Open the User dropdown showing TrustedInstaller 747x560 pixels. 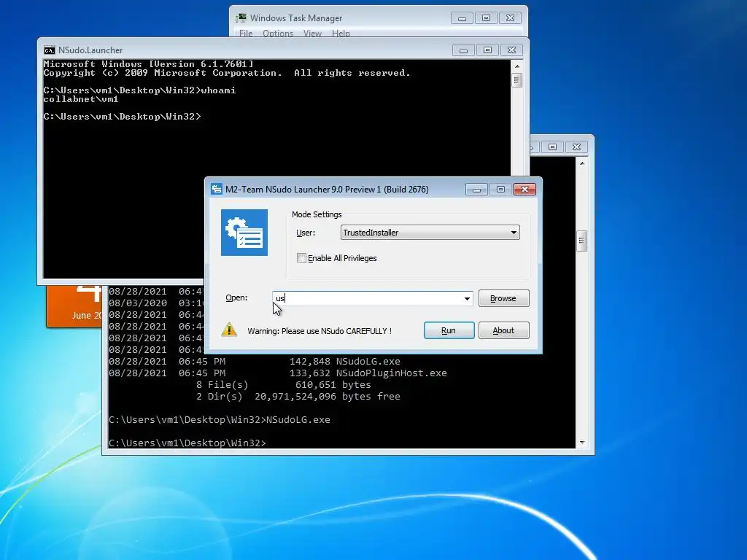click(x=430, y=233)
